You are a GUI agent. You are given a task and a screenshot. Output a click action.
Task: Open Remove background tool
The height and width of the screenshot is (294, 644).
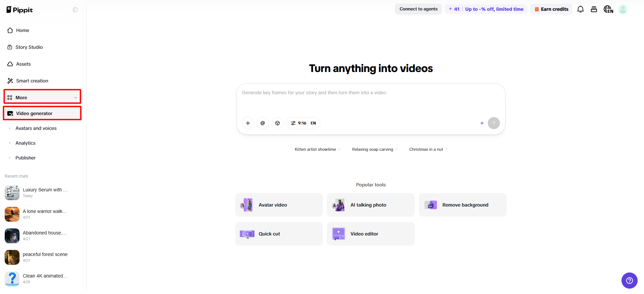(x=463, y=205)
